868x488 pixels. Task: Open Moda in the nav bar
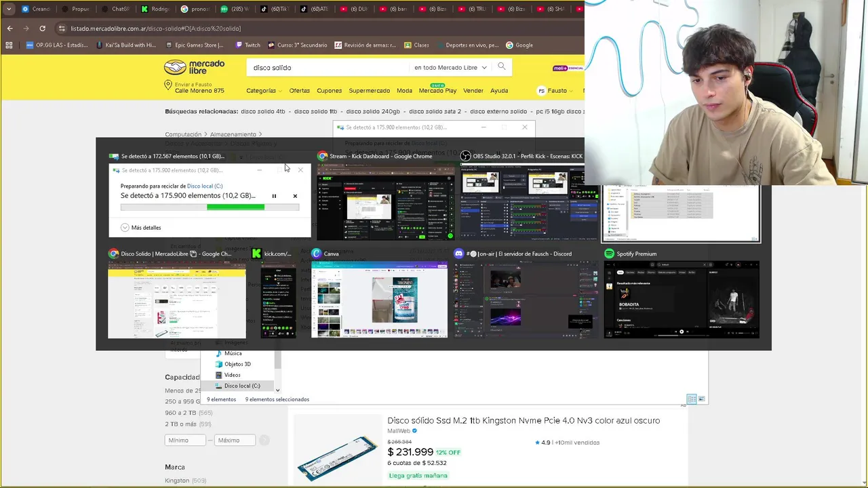tap(404, 91)
